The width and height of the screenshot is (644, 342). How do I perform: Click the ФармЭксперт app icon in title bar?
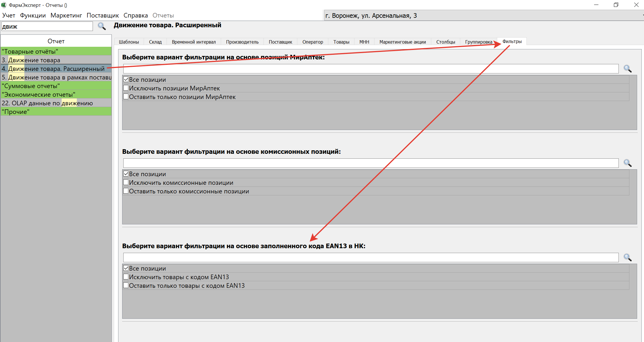tap(4, 5)
